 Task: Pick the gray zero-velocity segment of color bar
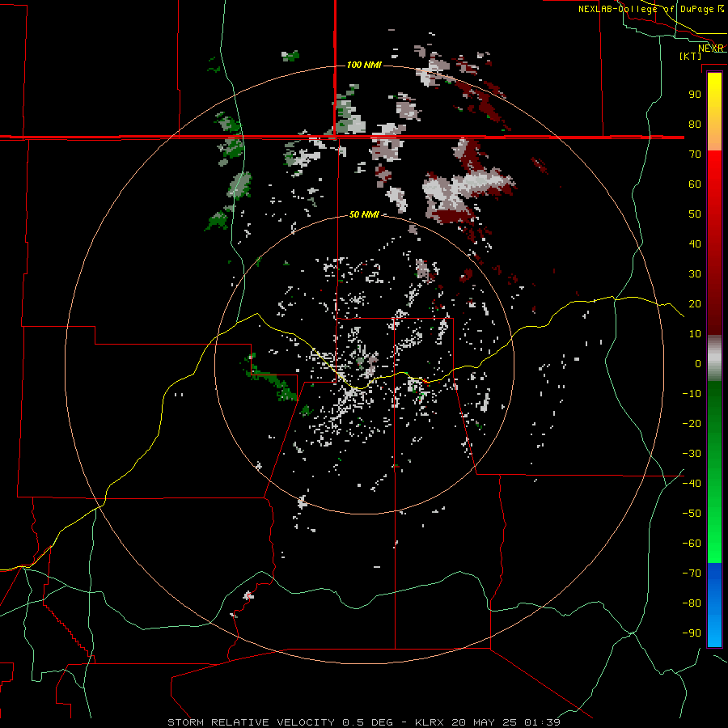[714, 358]
